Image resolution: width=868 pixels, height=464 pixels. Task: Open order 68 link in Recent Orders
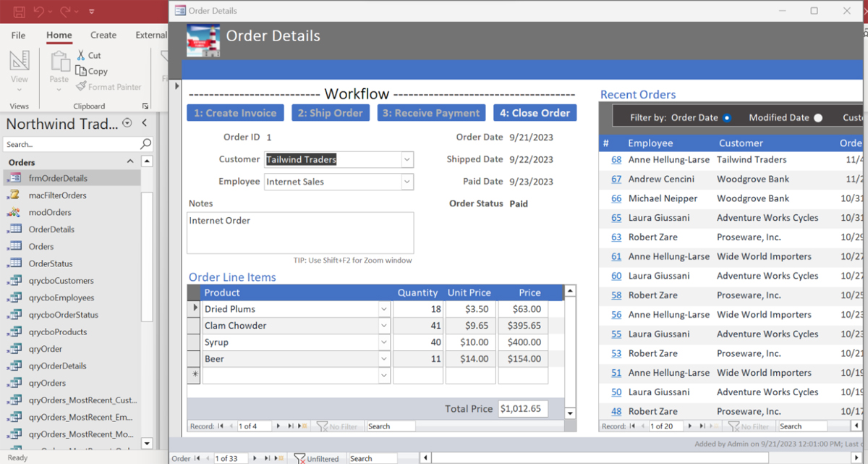[616, 160]
